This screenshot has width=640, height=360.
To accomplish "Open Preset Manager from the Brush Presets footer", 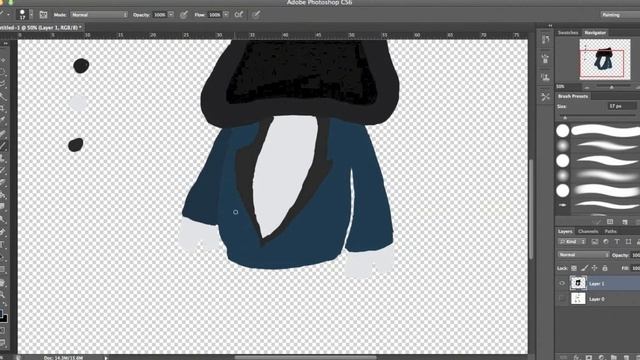I will click(x=610, y=222).
